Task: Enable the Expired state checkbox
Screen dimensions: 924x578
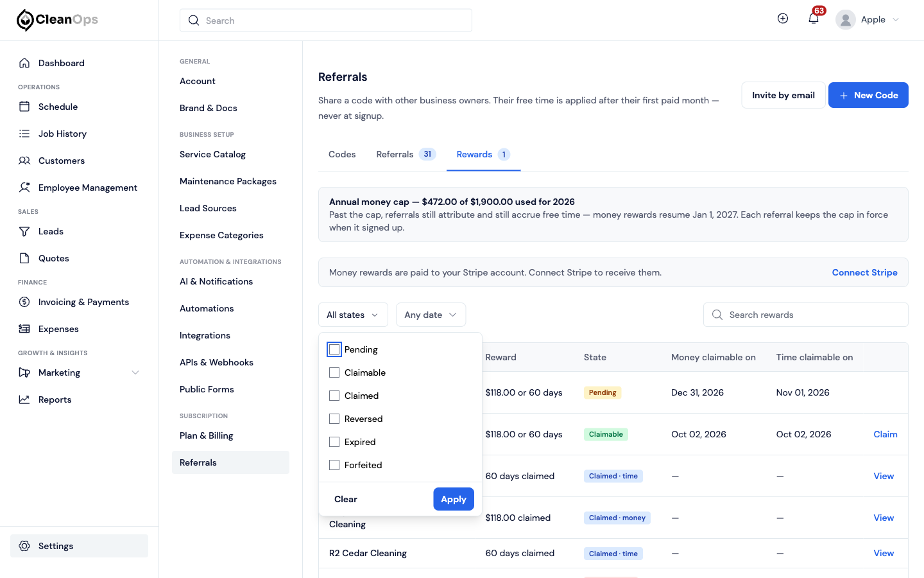Action: point(334,442)
